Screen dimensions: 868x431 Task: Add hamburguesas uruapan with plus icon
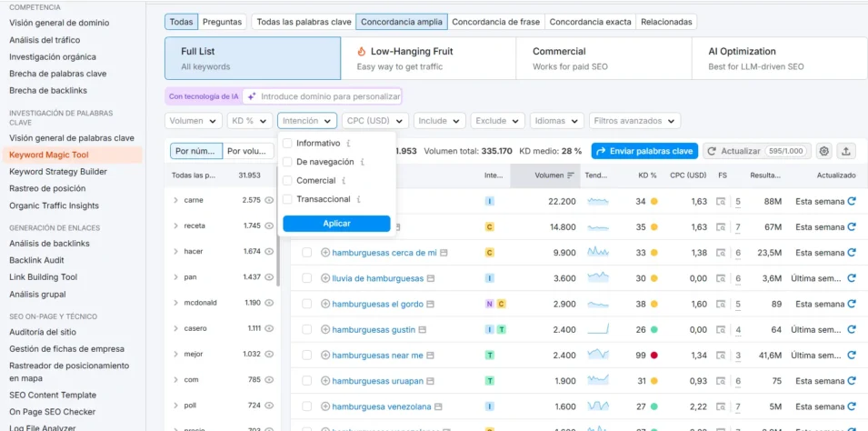[325, 381]
